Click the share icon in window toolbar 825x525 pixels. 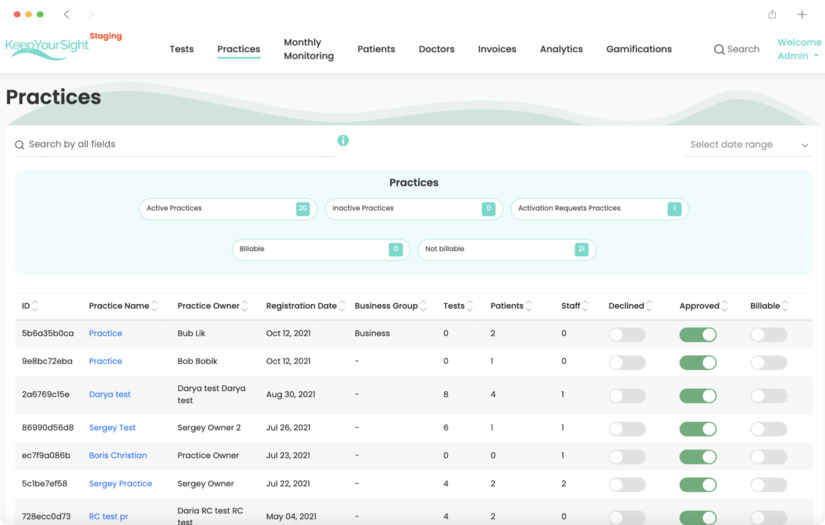[x=772, y=14]
